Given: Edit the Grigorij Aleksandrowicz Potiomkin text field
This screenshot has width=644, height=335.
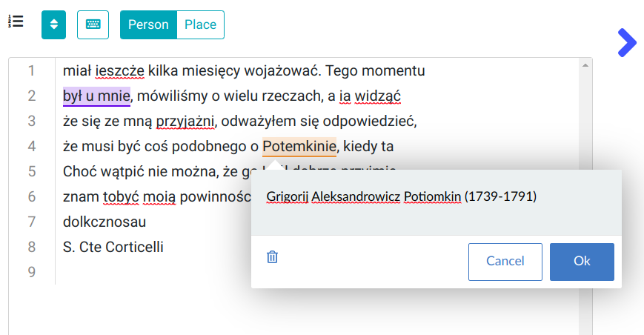Looking at the screenshot, I should pos(400,197).
